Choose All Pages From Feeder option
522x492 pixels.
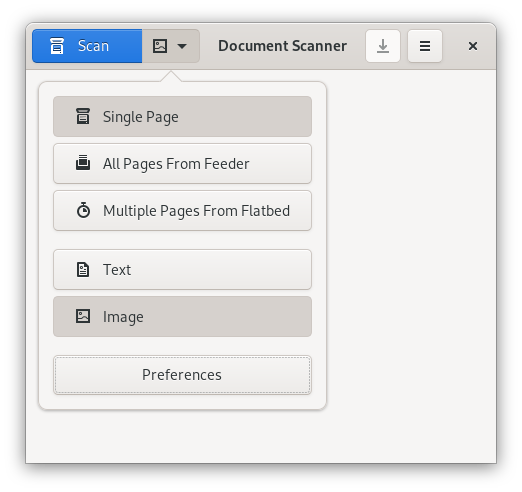coord(182,163)
